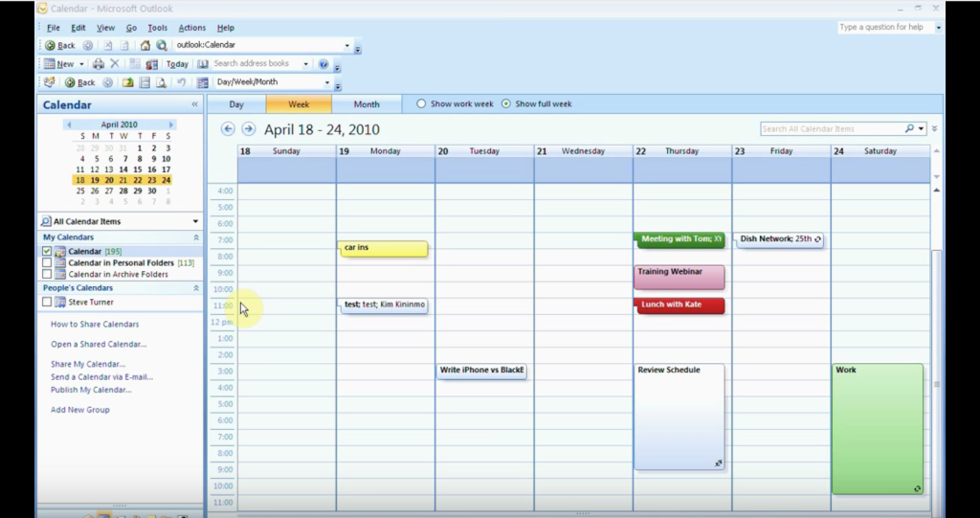Check Calendar in Personal Folders checkbox
The width and height of the screenshot is (980, 518).
point(47,262)
